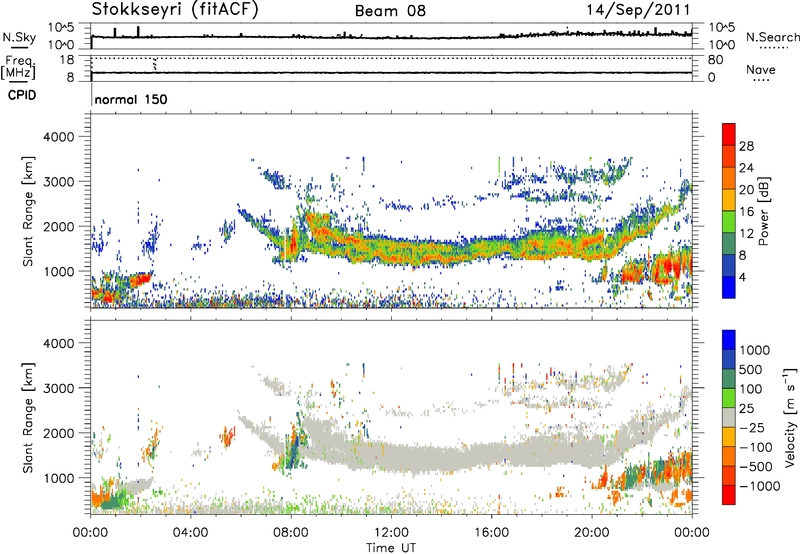Select gray band of velocity colorbar

tap(729, 417)
